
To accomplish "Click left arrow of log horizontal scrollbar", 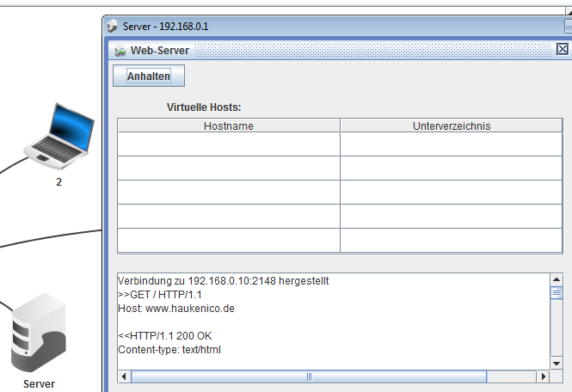I will (x=125, y=377).
